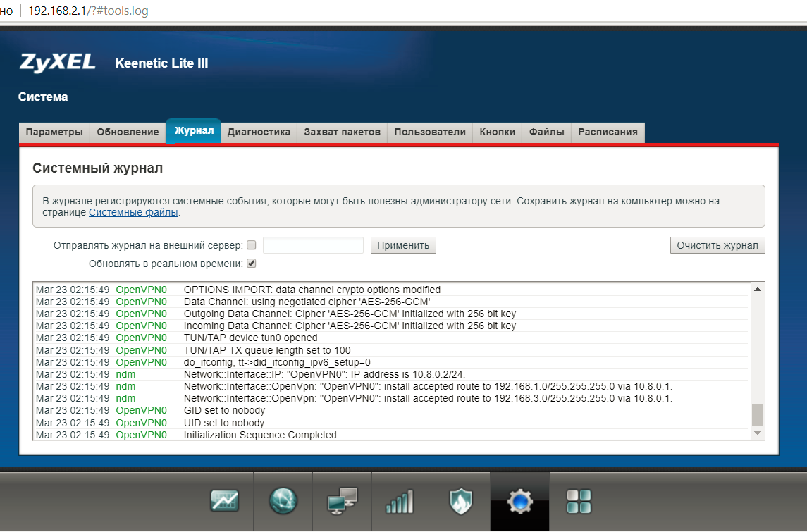The width and height of the screenshot is (807, 532).
Task: Click the Очистить журнал button
Action: point(717,245)
